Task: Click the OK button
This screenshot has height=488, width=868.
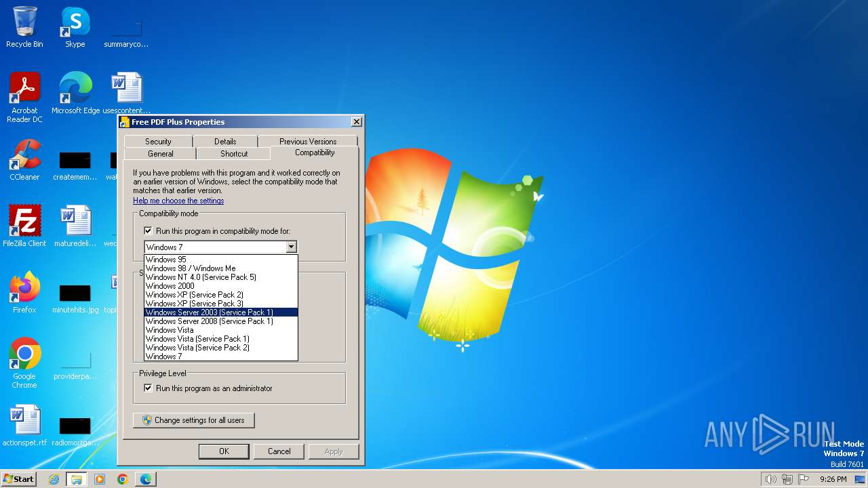Action: (224, 451)
